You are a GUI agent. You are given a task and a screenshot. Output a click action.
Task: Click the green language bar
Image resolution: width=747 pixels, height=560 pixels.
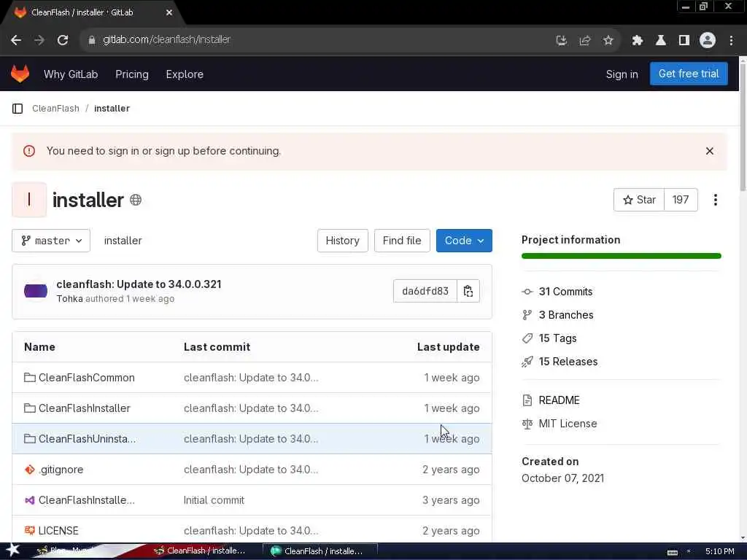point(622,256)
